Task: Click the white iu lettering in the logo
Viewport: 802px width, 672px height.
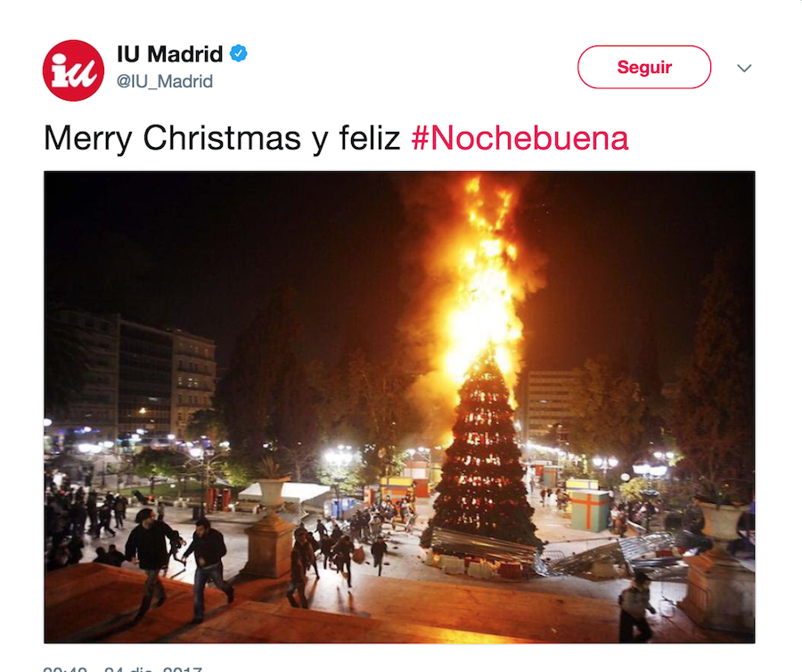Action: (74, 70)
